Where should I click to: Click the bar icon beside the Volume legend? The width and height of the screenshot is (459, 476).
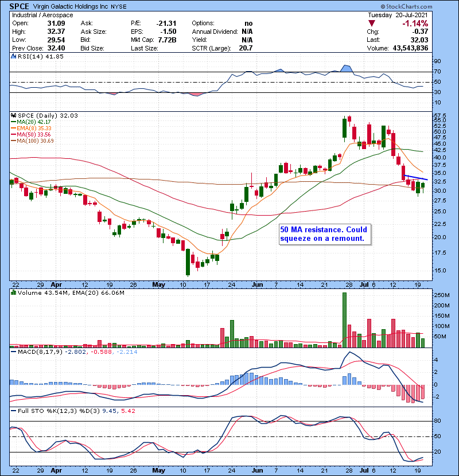pos(13,293)
